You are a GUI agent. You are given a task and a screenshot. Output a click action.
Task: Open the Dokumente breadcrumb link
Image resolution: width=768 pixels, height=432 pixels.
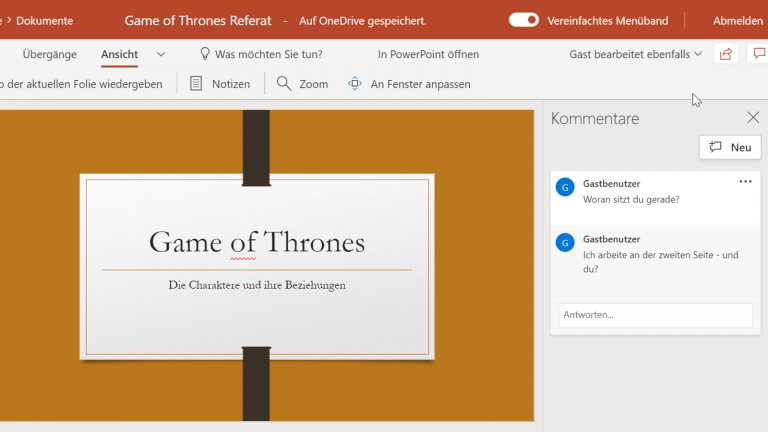tap(44, 20)
